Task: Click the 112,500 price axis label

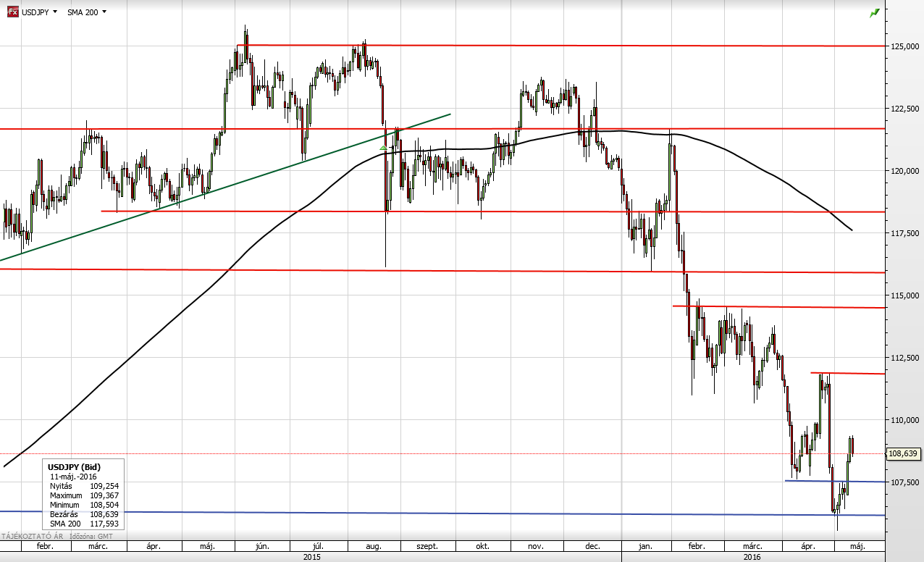Action: point(905,358)
